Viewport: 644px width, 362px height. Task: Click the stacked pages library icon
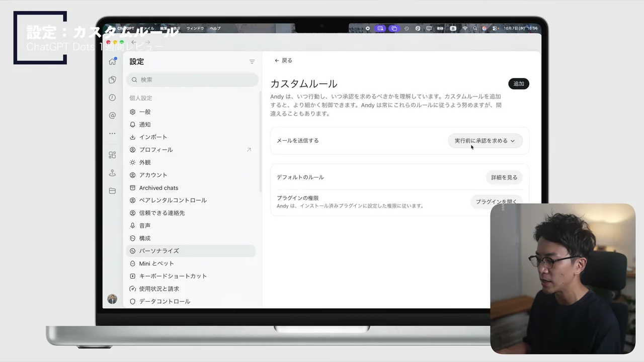pyautogui.click(x=112, y=79)
